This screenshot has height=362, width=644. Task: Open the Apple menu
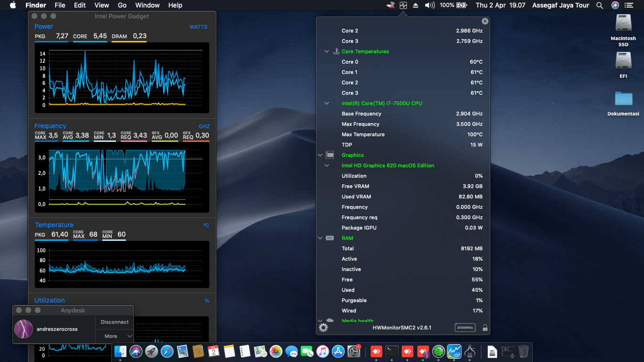click(13, 5)
